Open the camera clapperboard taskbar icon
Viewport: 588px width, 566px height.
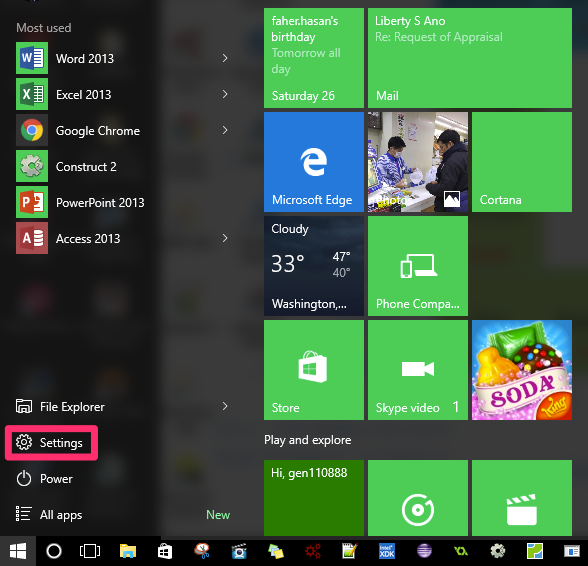click(239, 551)
